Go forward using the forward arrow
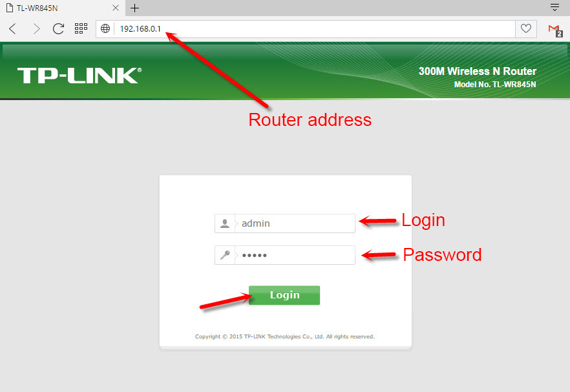 pos(36,28)
